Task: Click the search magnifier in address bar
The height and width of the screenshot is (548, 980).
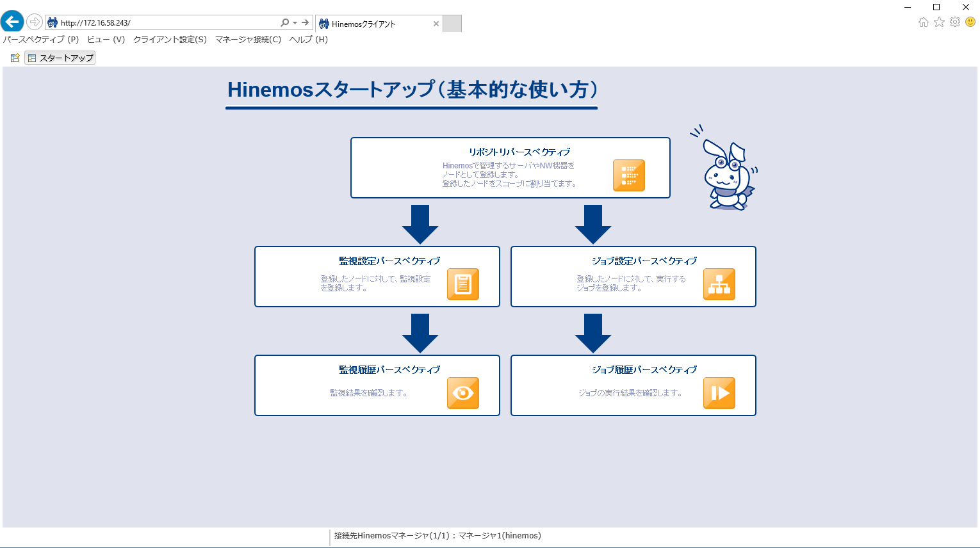Action: pyautogui.click(x=284, y=22)
